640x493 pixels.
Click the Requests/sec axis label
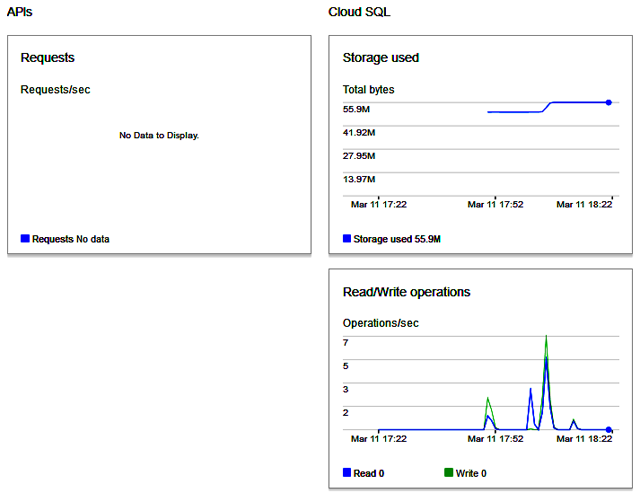point(55,89)
